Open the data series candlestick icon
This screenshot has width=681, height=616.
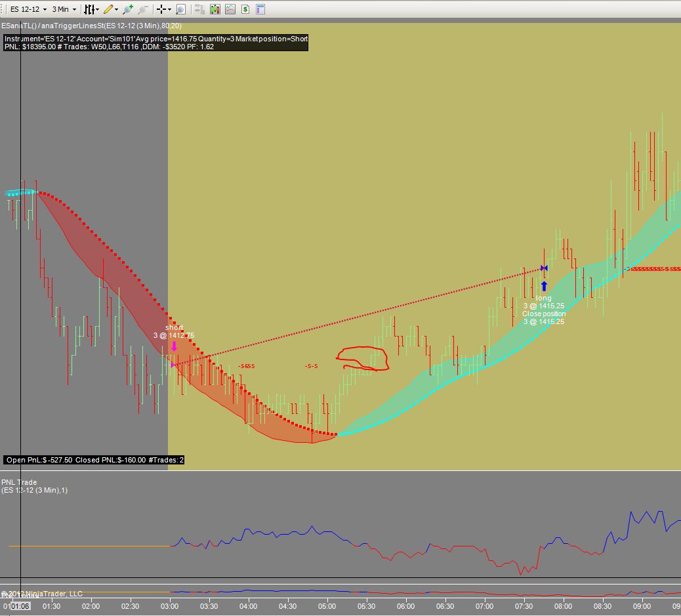(x=215, y=9)
